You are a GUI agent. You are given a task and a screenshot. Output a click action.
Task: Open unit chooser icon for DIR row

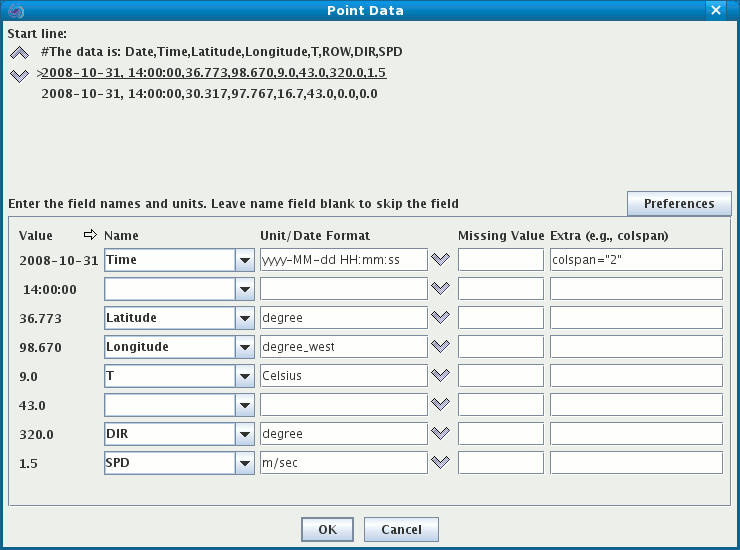pyautogui.click(x=441, y=434)
